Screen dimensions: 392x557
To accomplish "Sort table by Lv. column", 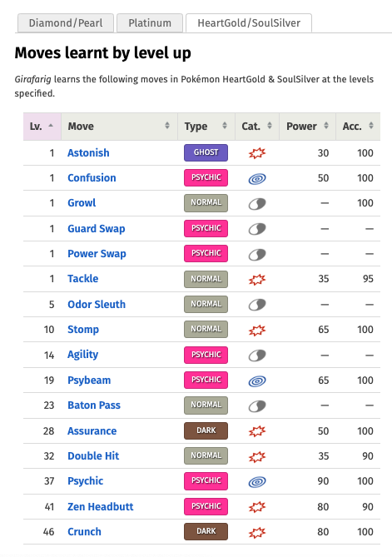I will [x=42, y=127].
